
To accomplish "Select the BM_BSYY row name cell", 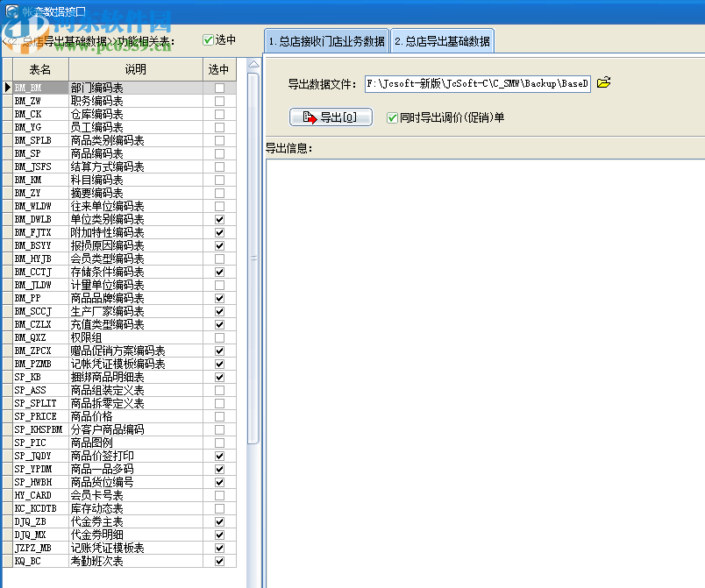I will click(40, 245).
